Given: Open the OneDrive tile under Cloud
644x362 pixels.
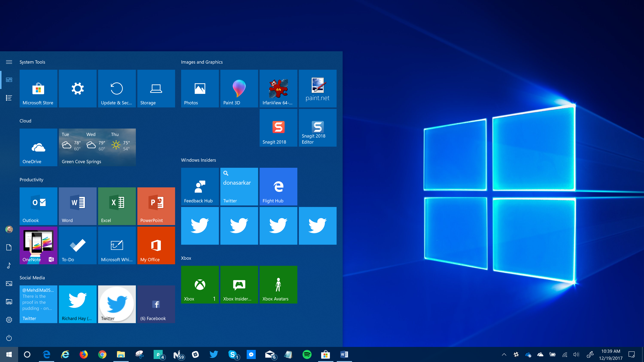Looking at the screenshot, I should point(38,147).
